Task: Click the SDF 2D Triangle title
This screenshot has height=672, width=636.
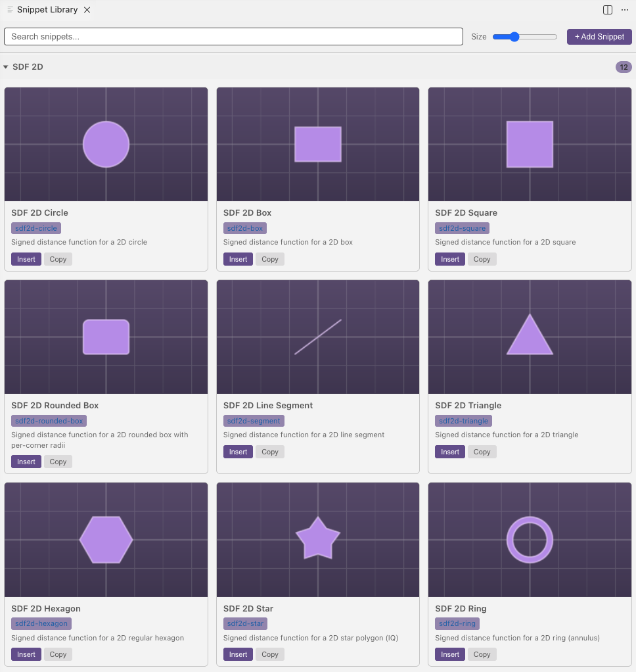Action: click(468, 406)
